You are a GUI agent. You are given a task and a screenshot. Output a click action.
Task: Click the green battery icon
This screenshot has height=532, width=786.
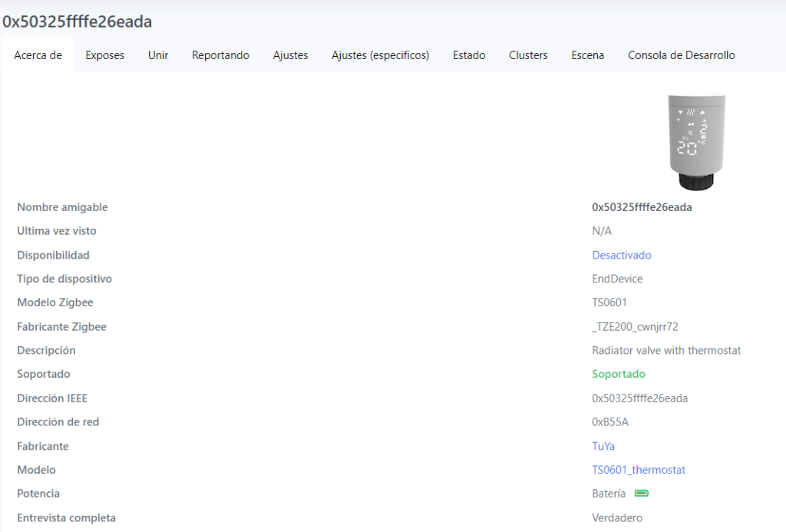tap(641, 494)
